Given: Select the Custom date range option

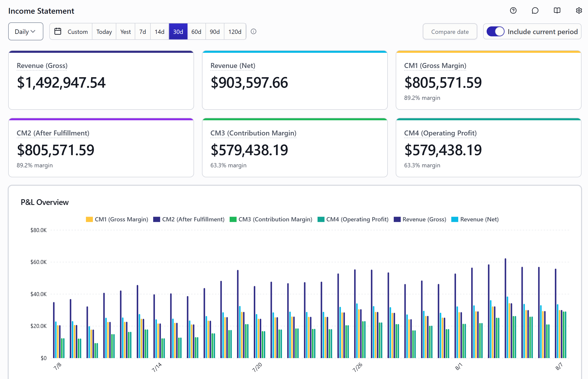Looking at the screenshot, I should [71, 31].
